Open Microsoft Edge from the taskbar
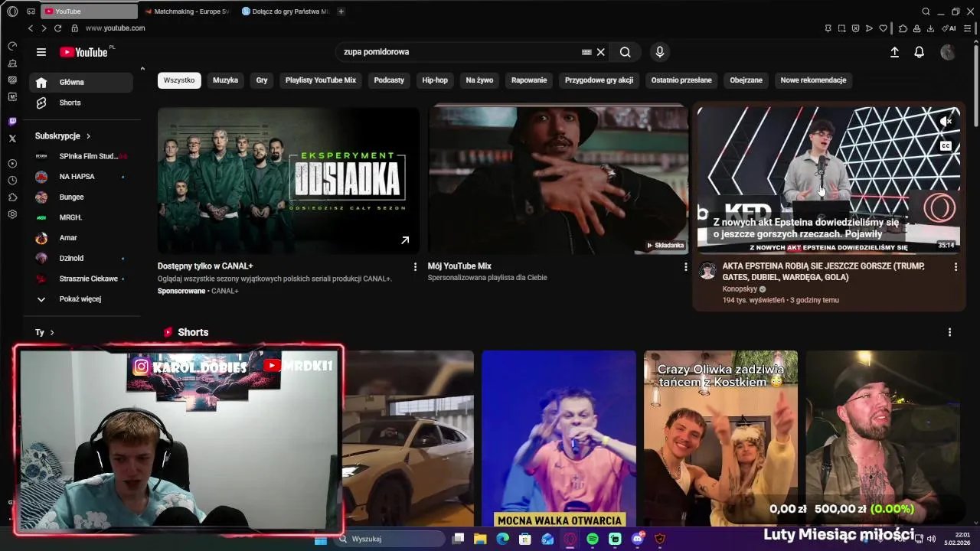The width and height of the screenshot is (980, 551). coord(502,539)
